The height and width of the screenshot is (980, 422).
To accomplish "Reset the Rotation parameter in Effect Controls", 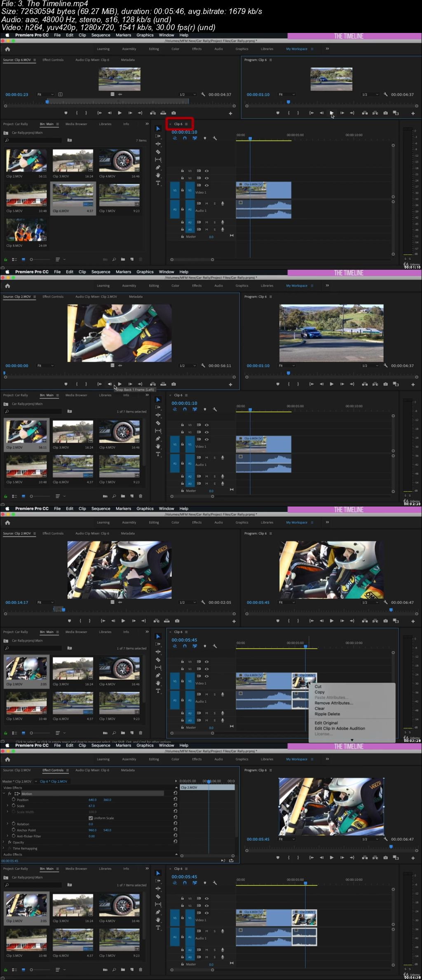I will point(175,824).
